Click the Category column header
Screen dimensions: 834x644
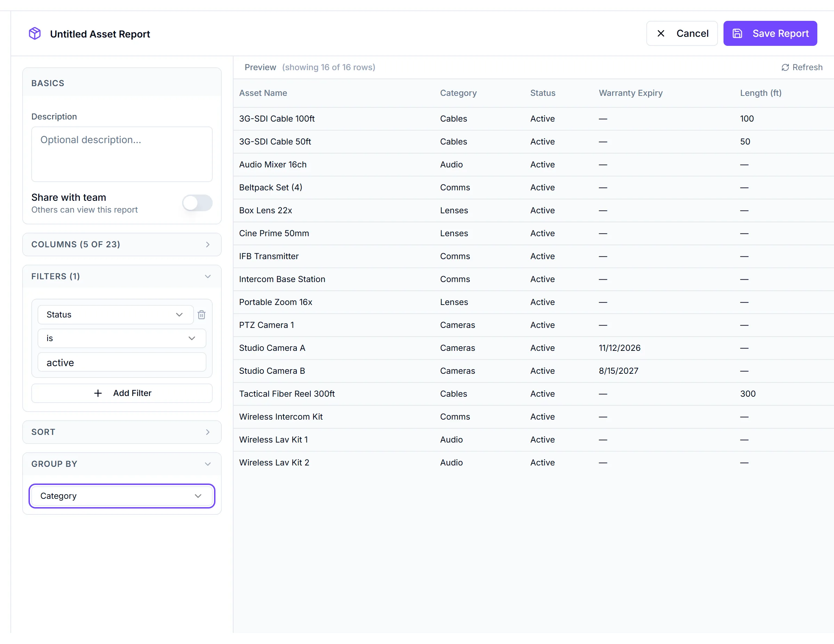coord(458,93)
